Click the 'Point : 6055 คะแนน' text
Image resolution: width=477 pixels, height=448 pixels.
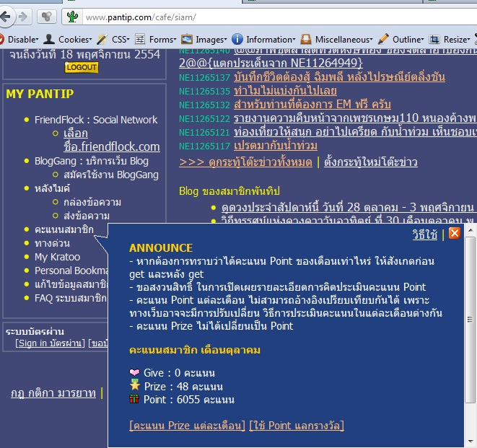[x=188, y=400]
